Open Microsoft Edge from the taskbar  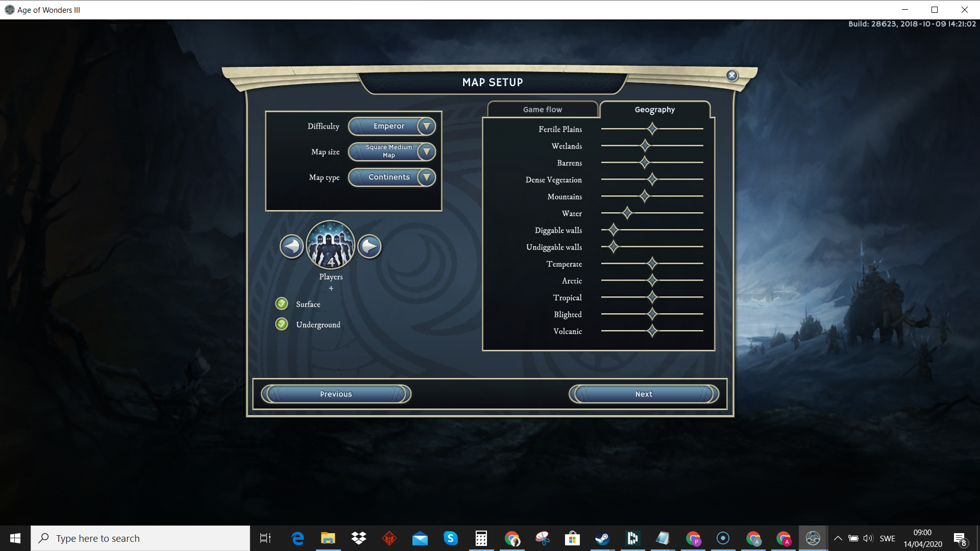coord(298,538)
